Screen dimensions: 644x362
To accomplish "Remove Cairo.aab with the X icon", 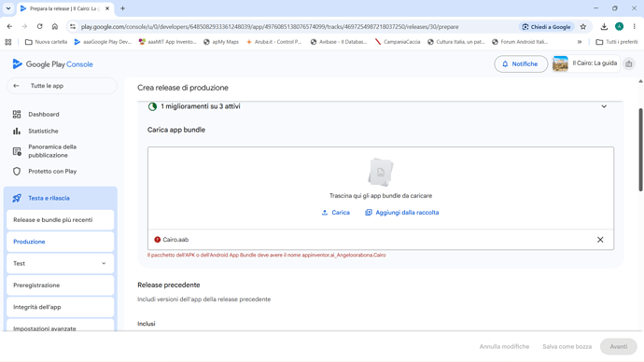I will click(600, 240).
